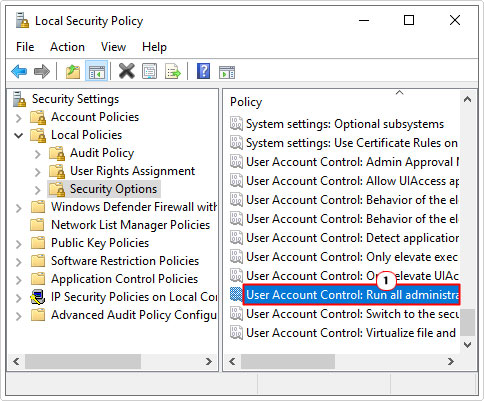Screen dimensions: 484x401
Task: Click the Software Restriction Policies folder icon
Action: pos(37,261)
